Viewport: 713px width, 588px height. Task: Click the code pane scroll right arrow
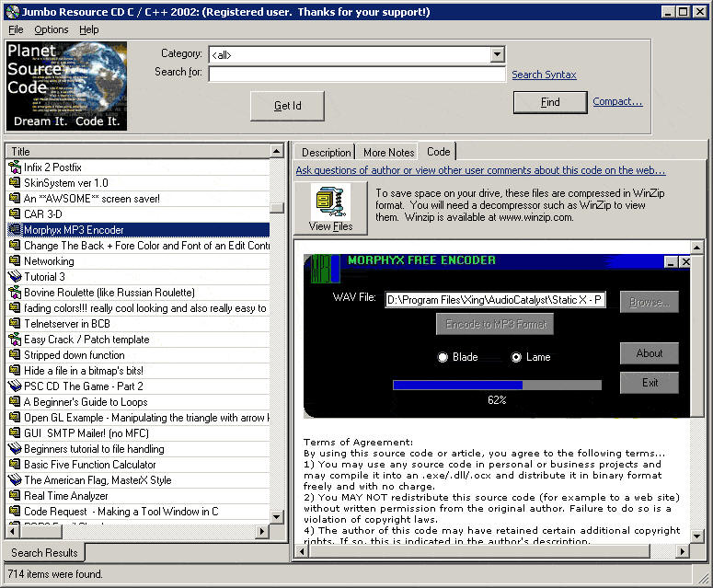point(682,551)
